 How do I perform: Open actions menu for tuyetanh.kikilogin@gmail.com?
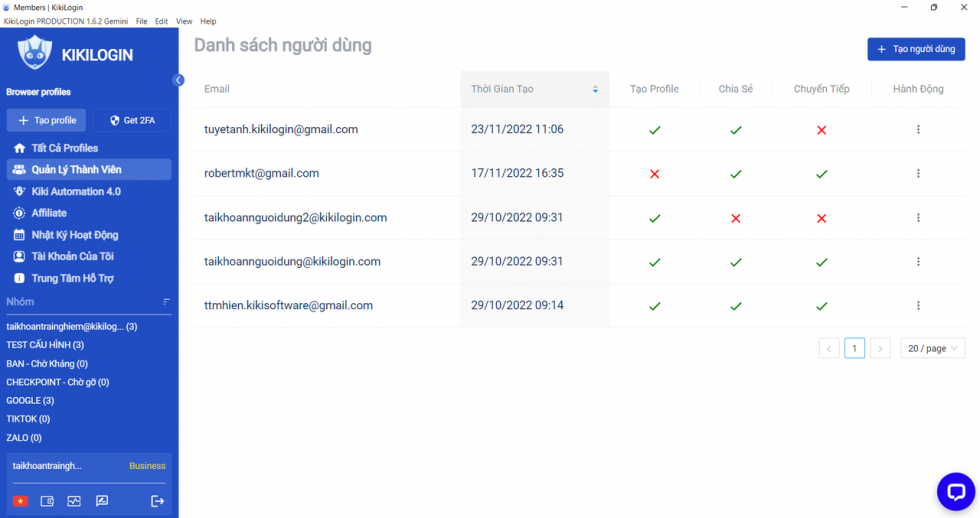918,129
